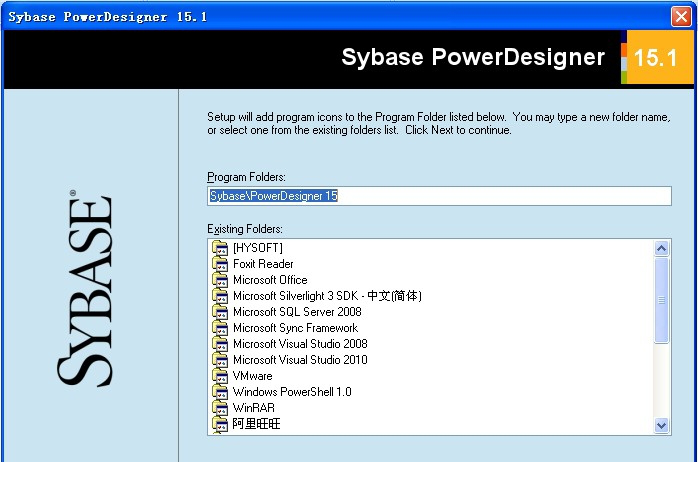Select the [HYSOFT] existing folder name

pyautogui.click(x=258, y=248)
